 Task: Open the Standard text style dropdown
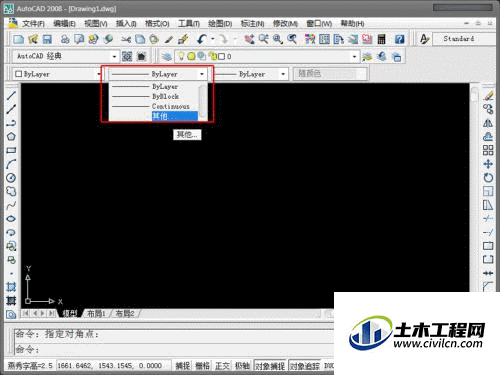[464, 39]
